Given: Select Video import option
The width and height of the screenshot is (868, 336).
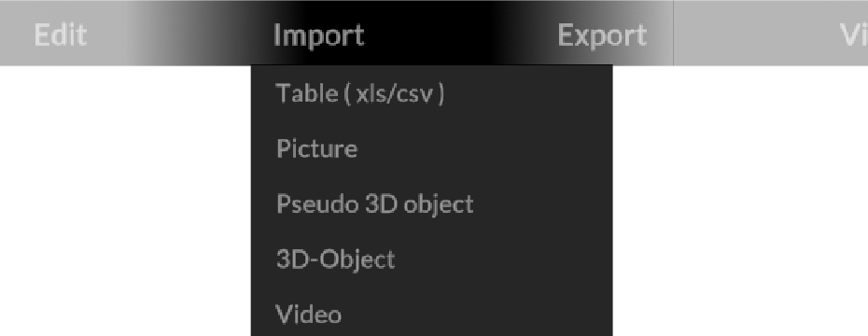Looking at the screenshot, I should (x=432, y=314).
